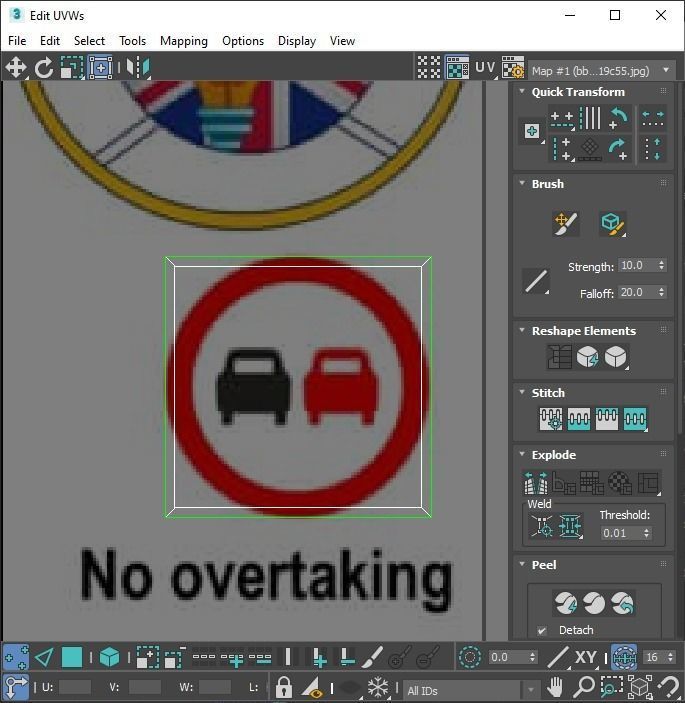685x703 pixels.
Task: Collapse the Brush rollout
Action: [x=522, y=183]
